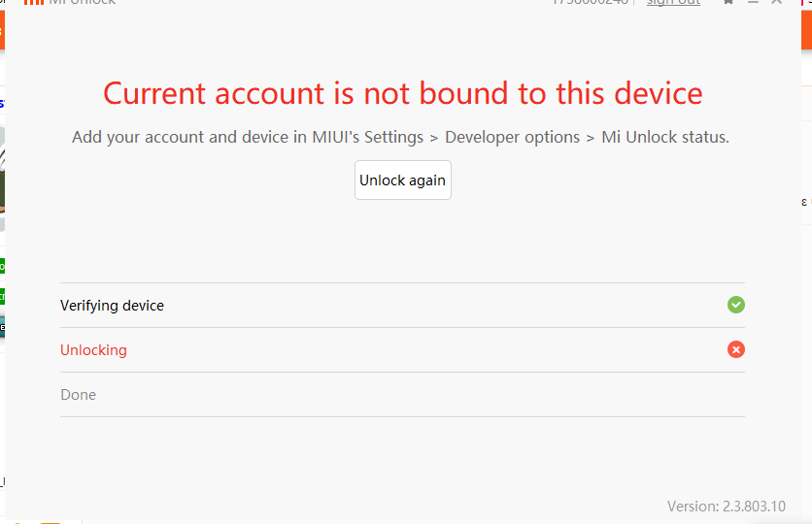Select the red Unlocking step label

[x=93, y=350]
